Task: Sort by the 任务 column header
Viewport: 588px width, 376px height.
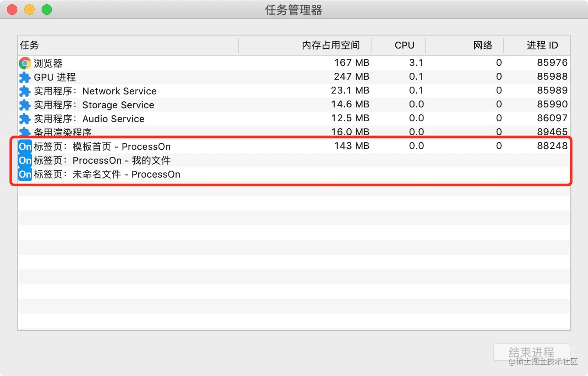Action: (128, 45)
